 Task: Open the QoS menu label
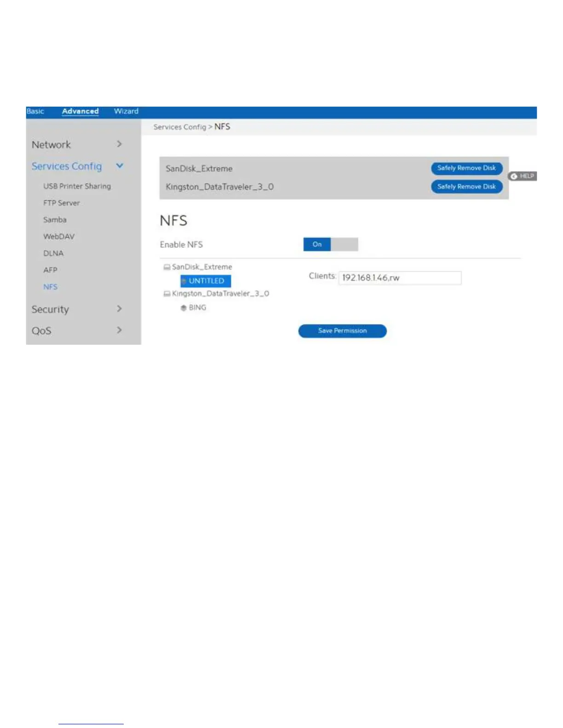tap(41, 331)
